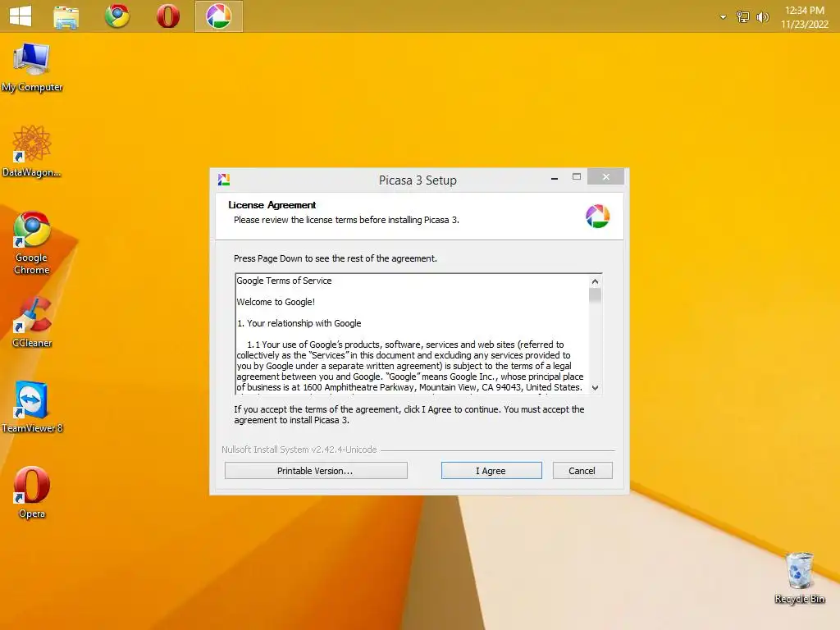Minimize the Picasa 3 Setup window
Image resolution: width=840 pixels, height=630 pixels.
[555, 177]
